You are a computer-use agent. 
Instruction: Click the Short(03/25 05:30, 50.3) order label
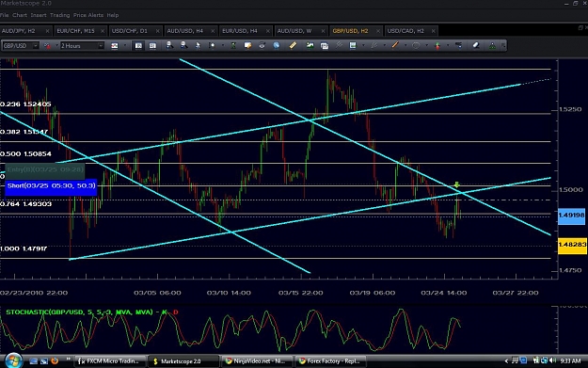point(51,186)
